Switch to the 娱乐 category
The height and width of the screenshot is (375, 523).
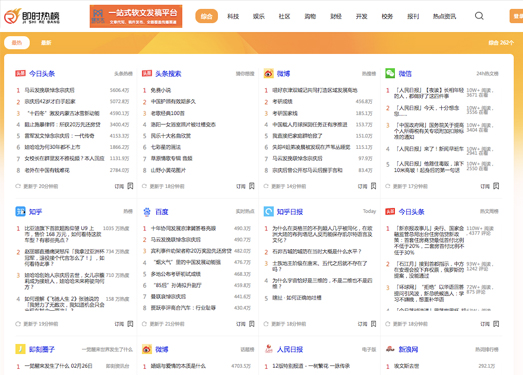[x=258, y=16]
